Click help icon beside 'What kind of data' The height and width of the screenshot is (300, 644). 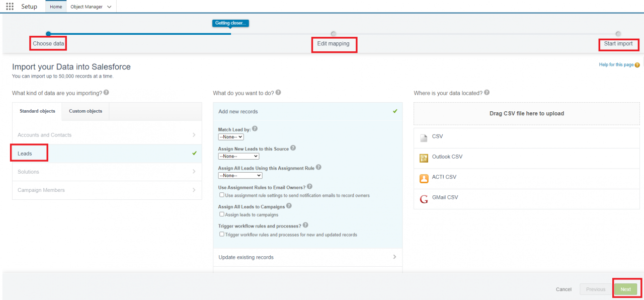tap(106, 93)
